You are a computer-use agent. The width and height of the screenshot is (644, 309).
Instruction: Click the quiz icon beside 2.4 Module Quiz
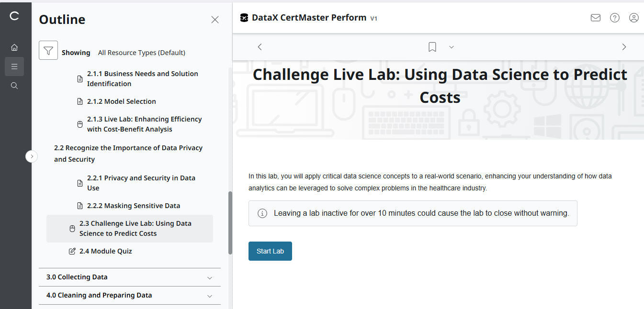tap(72, 251)
